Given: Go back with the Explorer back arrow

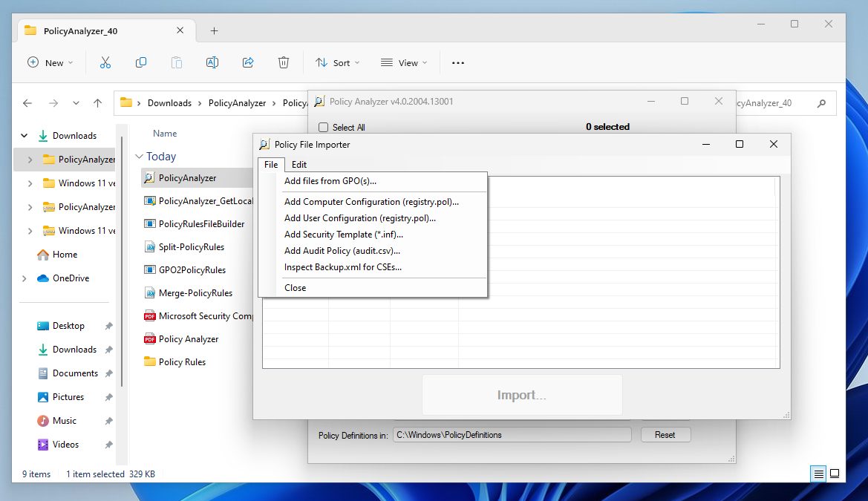Looking at the screenshot, I should click(27, 103).
